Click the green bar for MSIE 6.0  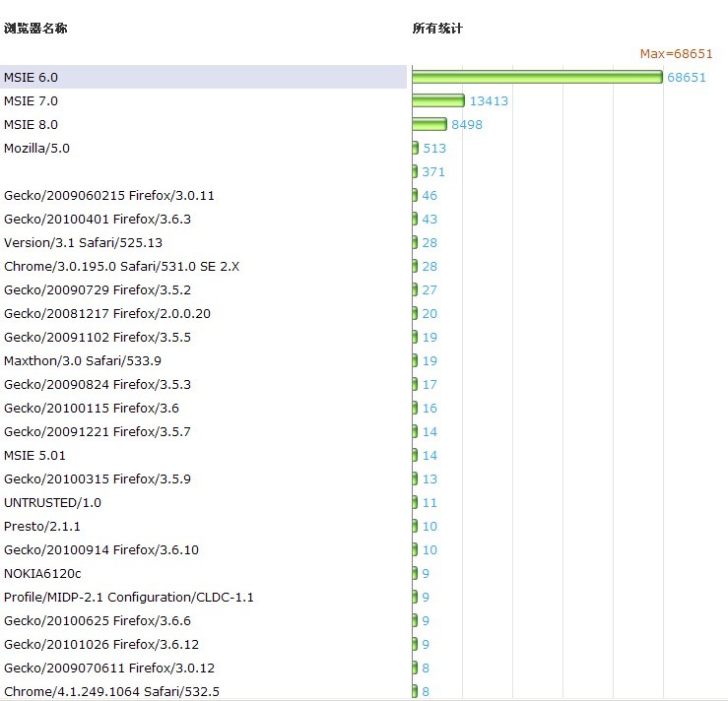pyautogui.click(x=537, y=77)
